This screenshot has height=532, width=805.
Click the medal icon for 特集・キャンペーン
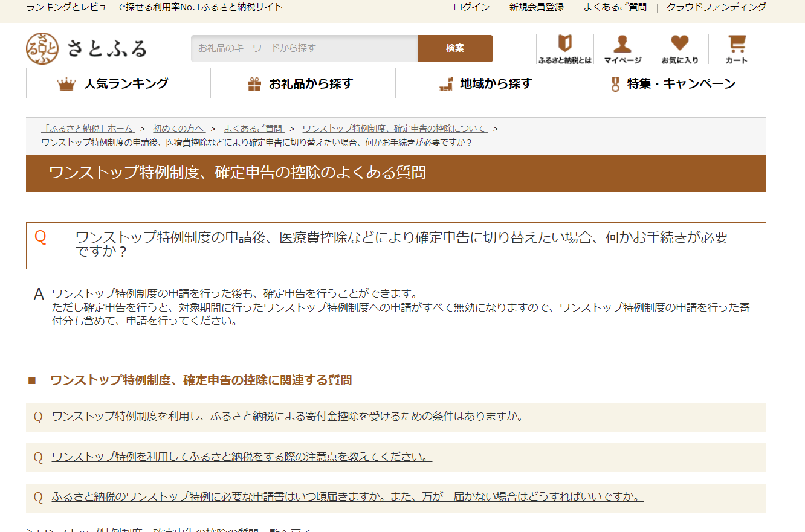coord(615,85)
